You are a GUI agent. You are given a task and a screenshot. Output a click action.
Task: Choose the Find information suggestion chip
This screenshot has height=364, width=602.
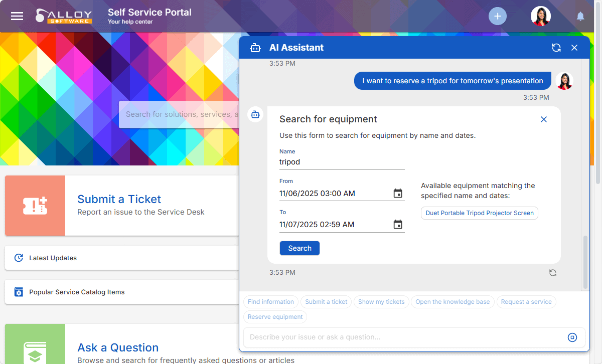pyautogui.click(x=270, y=302)
